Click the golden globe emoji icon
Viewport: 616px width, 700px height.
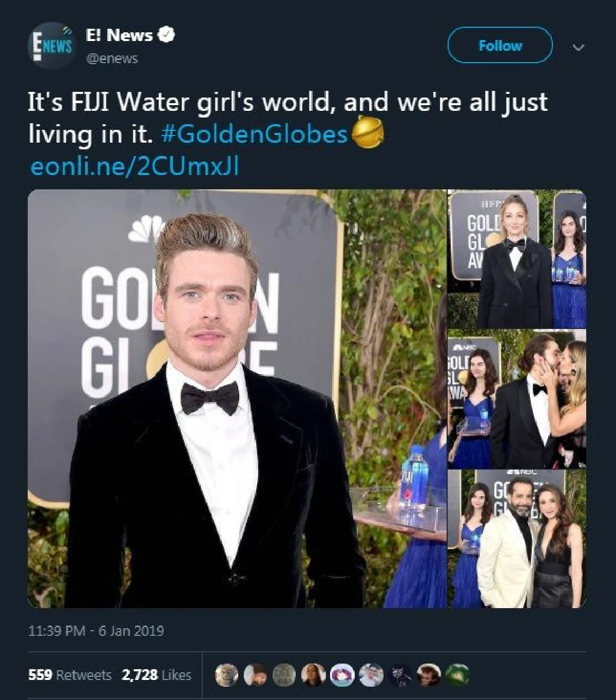tap(365, 134)
